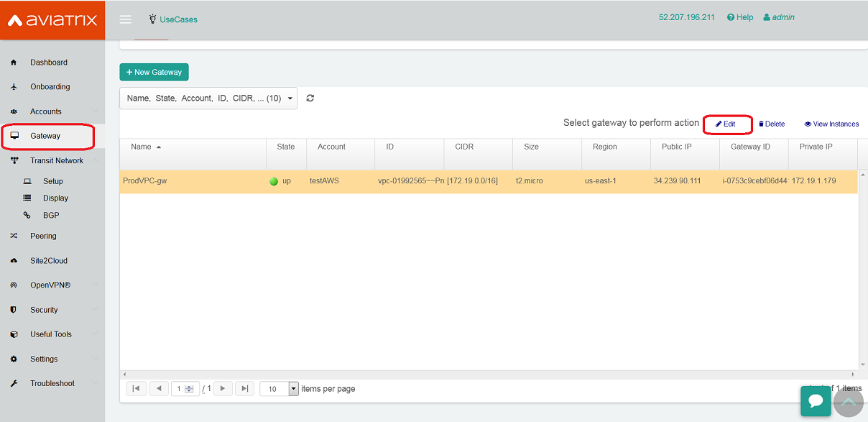Expand the Transit Network menu

(x=57, y=161)
